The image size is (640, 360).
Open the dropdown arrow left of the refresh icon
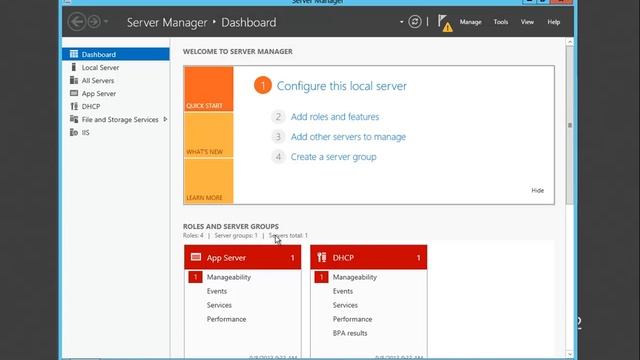(x=402, y=22)
